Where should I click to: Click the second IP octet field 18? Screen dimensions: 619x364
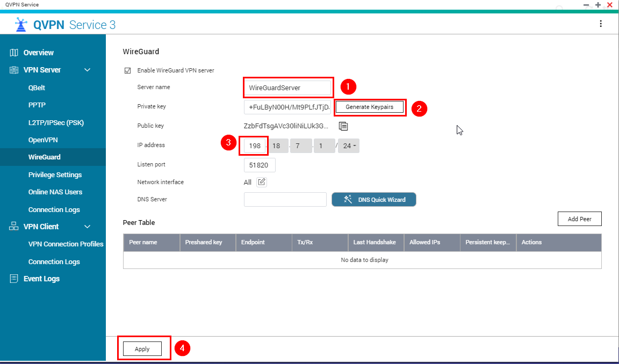(x=277, y=145)
